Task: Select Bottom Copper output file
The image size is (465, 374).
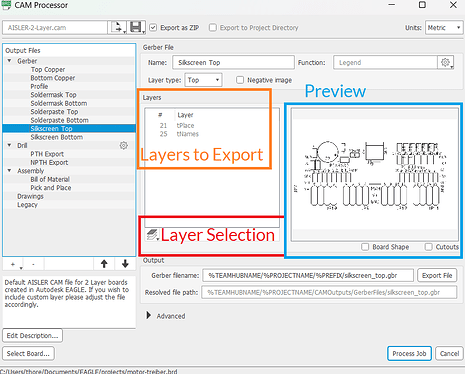Action: [53, 78]
